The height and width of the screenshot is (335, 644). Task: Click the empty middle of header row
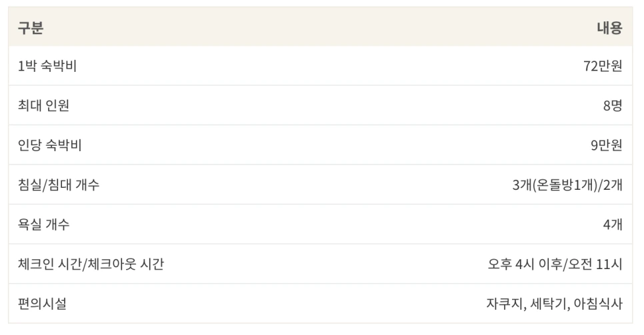pos(321,27)
